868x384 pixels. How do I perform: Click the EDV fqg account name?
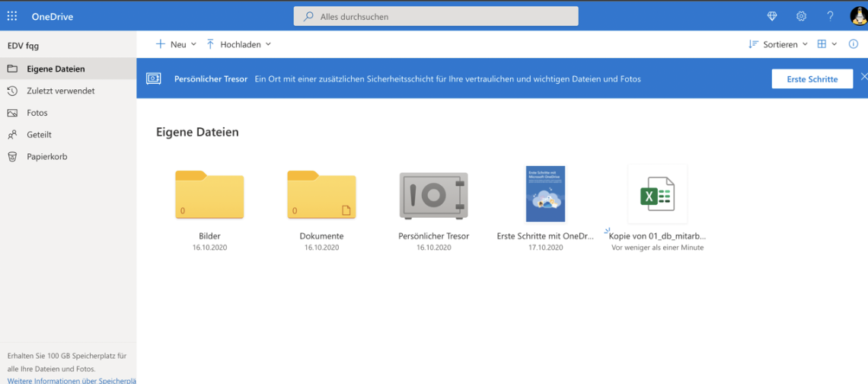point(23,46)
